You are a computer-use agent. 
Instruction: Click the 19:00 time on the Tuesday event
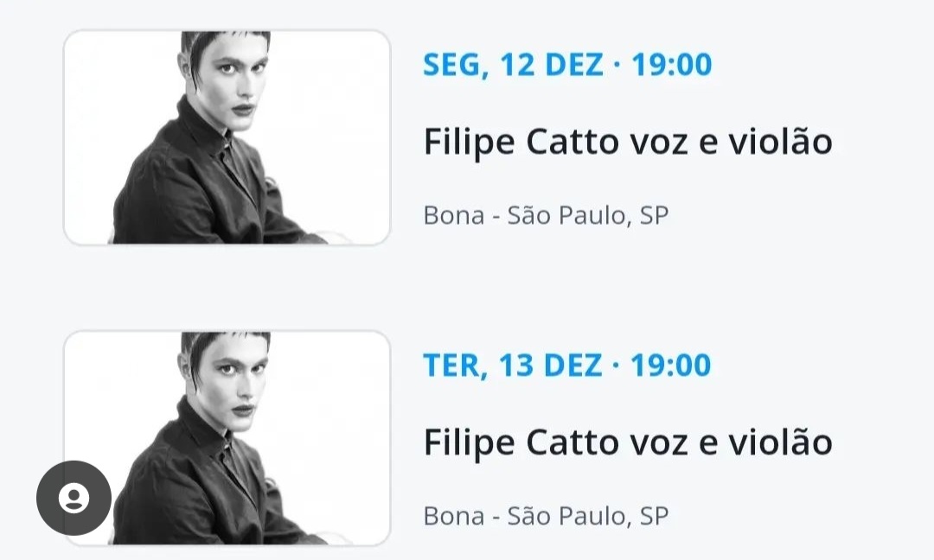(670, 365)
